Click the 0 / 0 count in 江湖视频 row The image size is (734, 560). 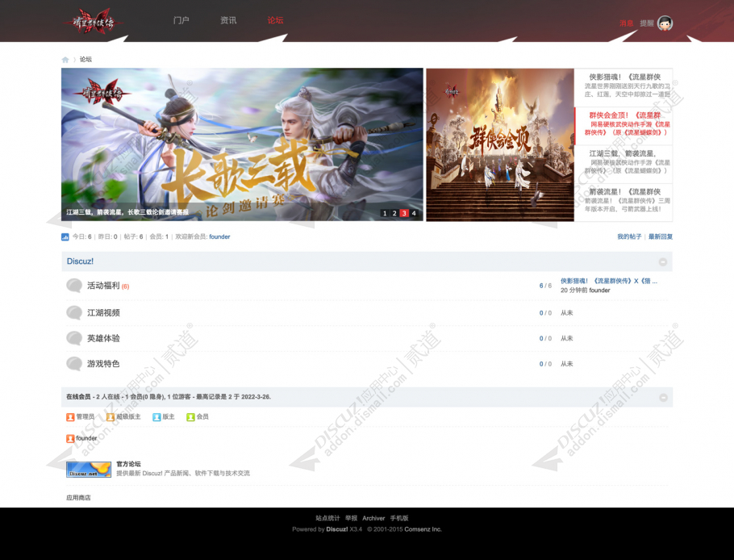tap(545, 313)
